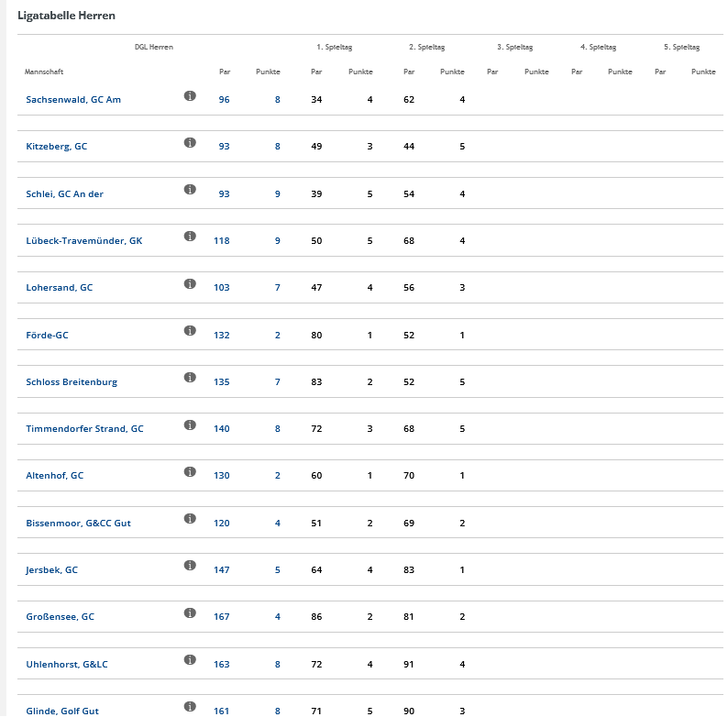Viewport: 728px width, 728px height.
Task: Open Glinde, Golf Gut team link
Action: (x=62, y=711)
